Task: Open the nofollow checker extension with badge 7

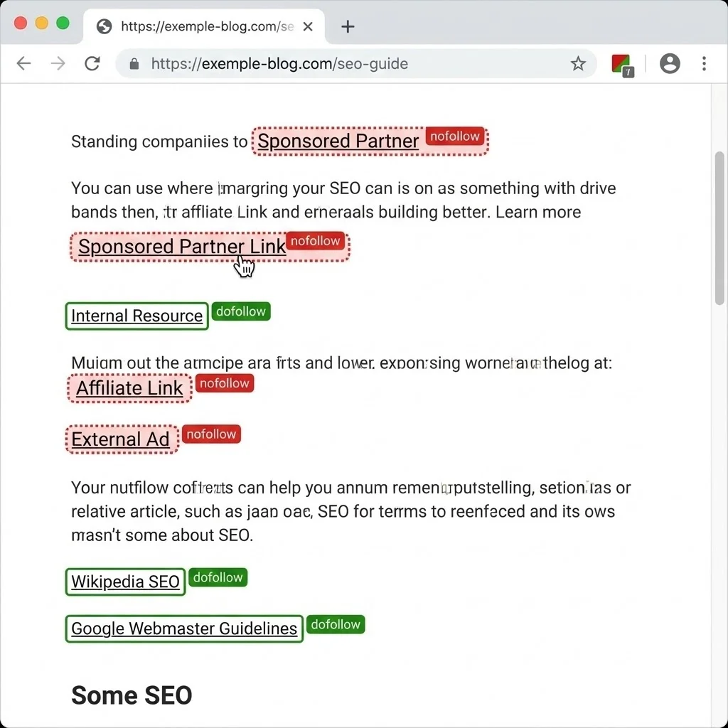Action: [x=622, y=63]
